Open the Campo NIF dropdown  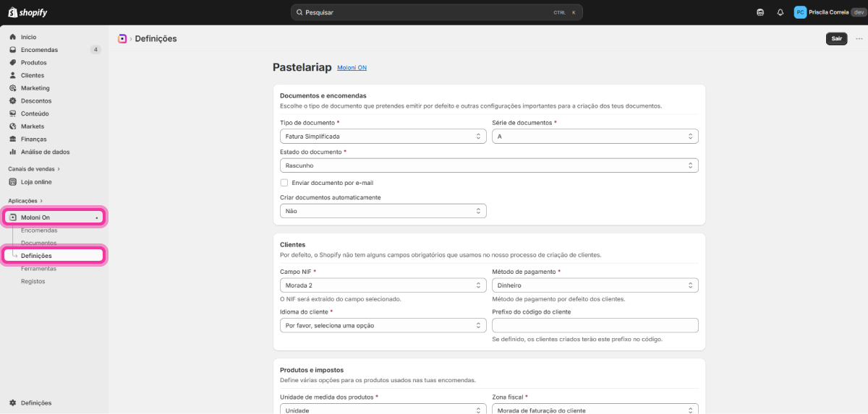click(x=383, y=285)
